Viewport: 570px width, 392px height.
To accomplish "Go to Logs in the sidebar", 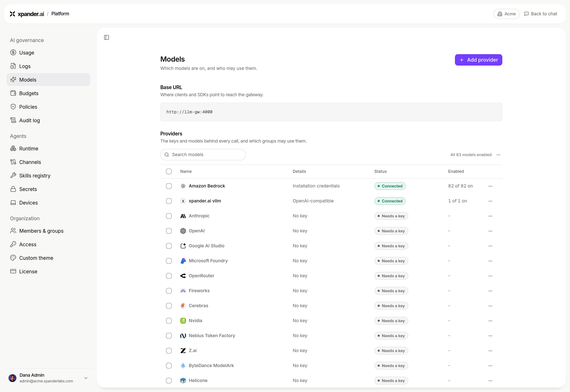I will [48, 66].
